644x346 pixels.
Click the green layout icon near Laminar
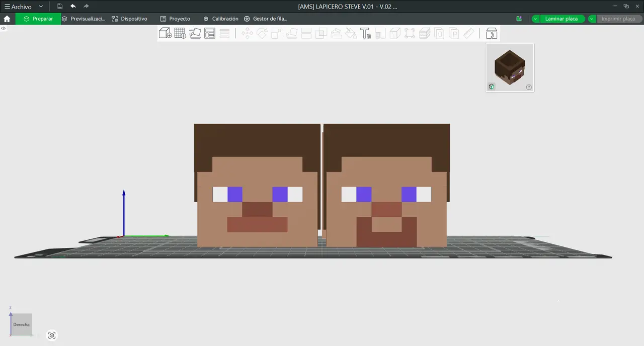point(519,19)
